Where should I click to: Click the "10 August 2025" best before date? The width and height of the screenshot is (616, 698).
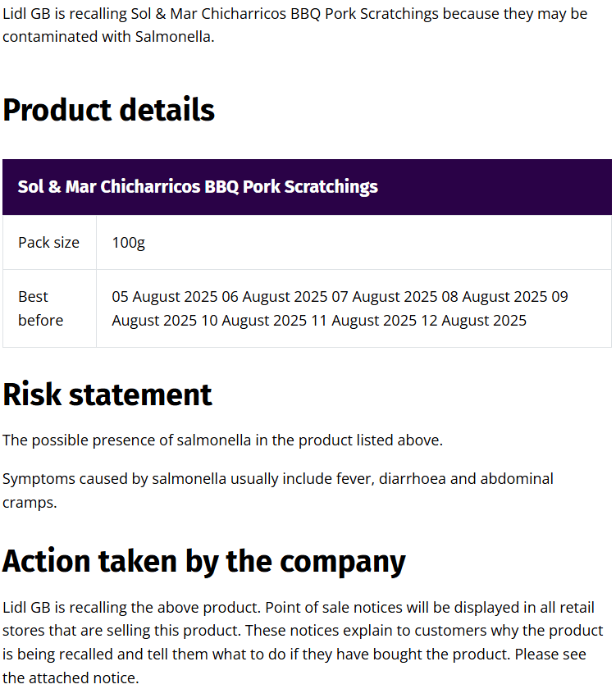tap(253, 320)
